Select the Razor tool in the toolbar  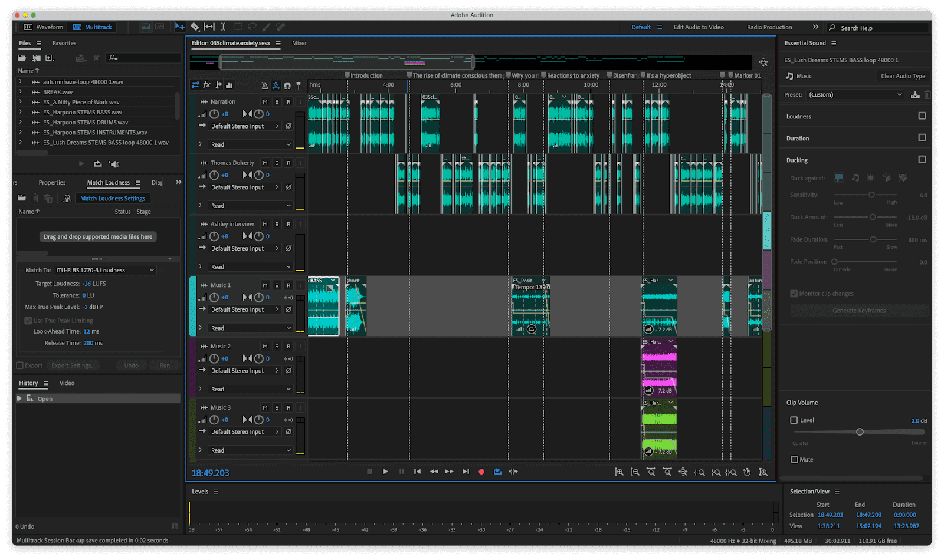[195, 27]
